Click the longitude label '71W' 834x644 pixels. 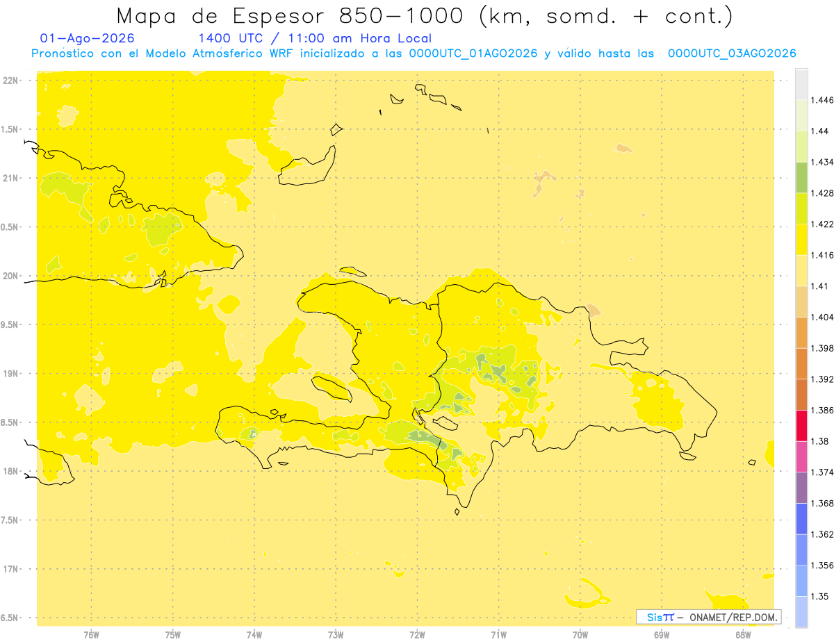click(498, 635)
